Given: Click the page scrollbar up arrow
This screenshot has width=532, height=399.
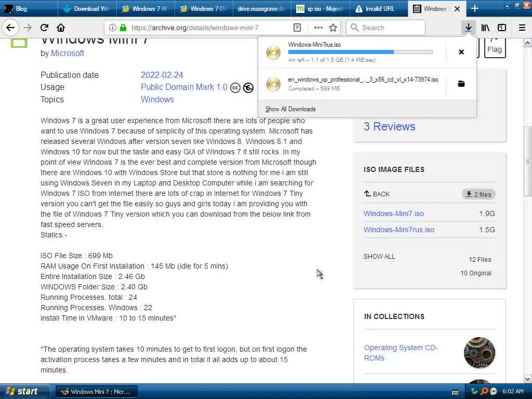Looking at the screenshot, I should [x=528, y=43].
